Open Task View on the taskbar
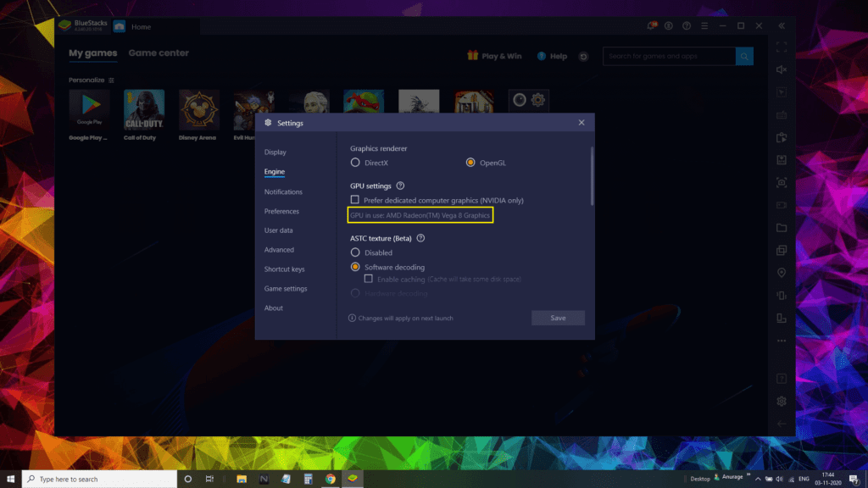 pos(210,480)
